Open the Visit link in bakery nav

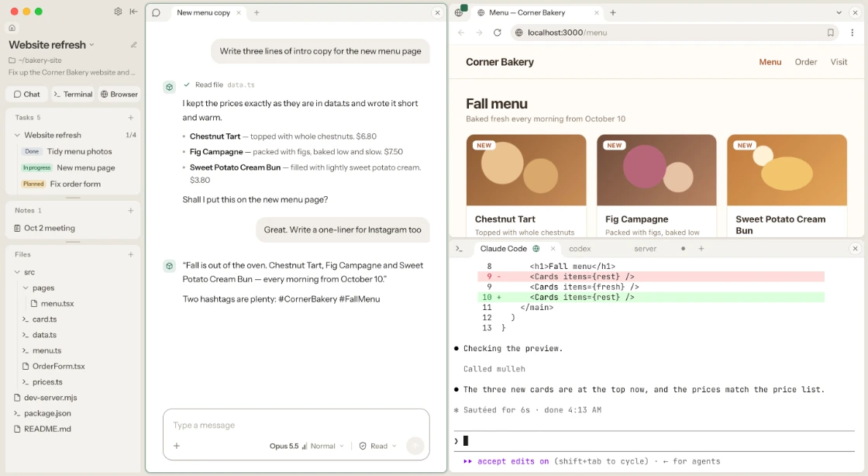pyautogui.click(x=839, y=62)
